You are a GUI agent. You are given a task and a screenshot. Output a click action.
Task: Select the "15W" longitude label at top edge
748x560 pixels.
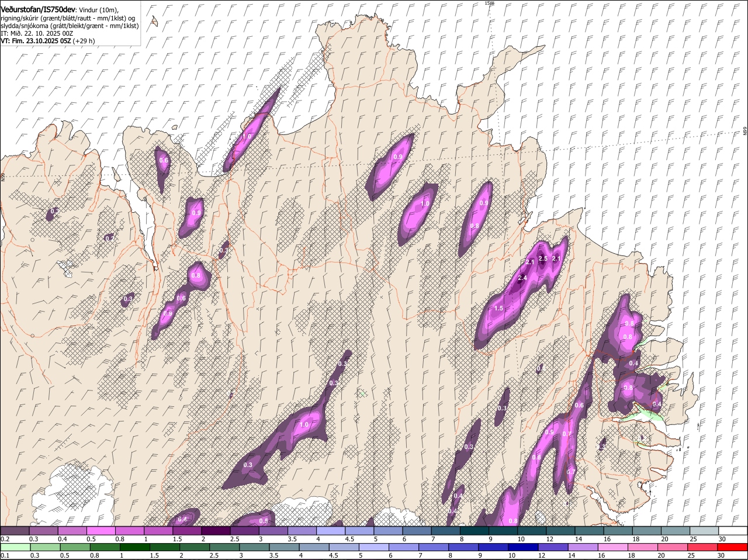coord(489,3)
